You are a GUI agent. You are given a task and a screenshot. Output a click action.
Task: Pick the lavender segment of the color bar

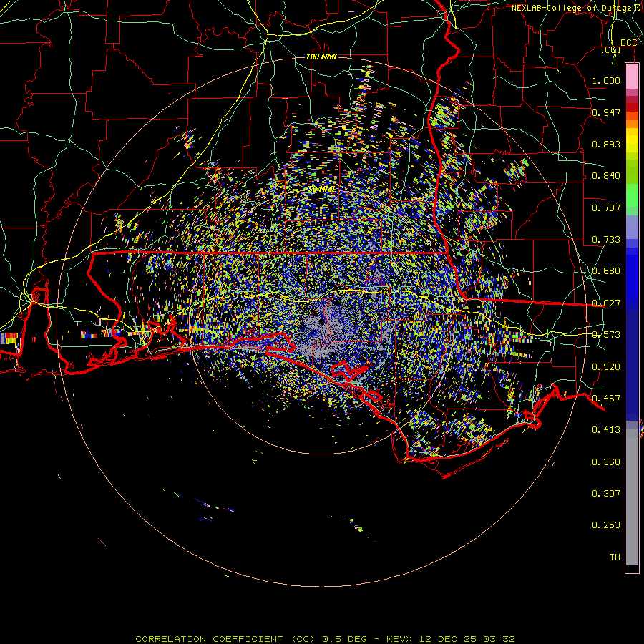[x=632, y=227]
